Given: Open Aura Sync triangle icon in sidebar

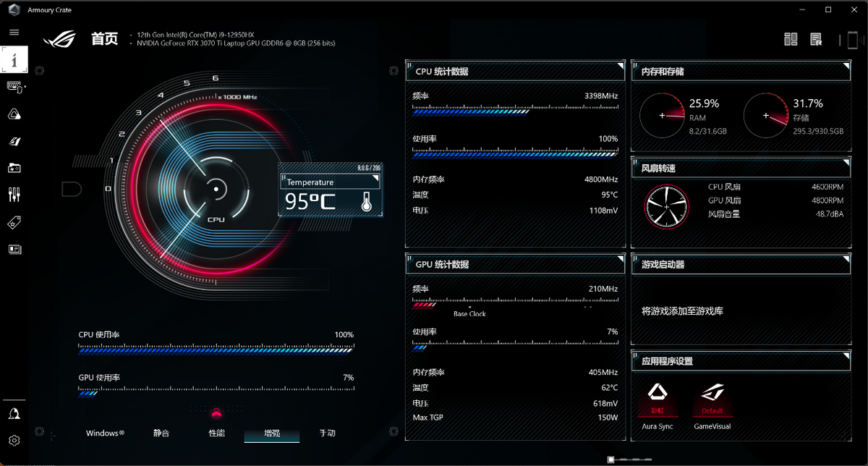Looking at the screenshot, I should pos(14,114).
